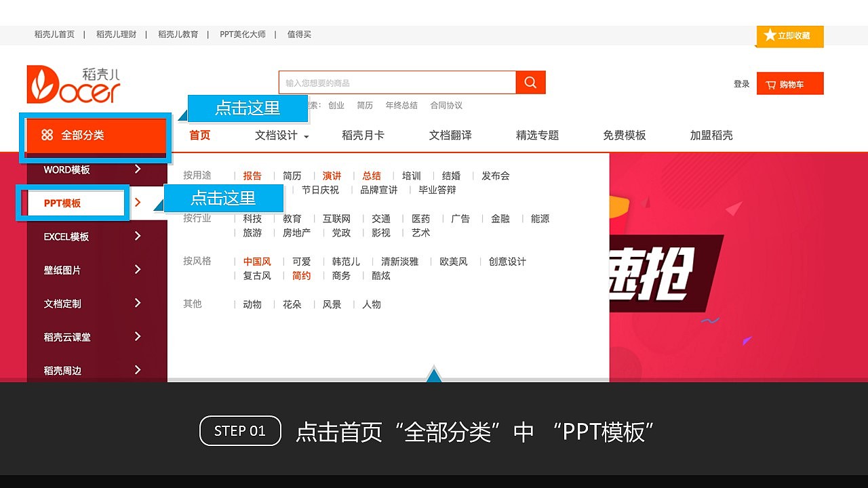Image resolution: width=868 pixels, height=488 pixels.
Task: Click the 报告 link under 按用途
Action: coord(252,176)
